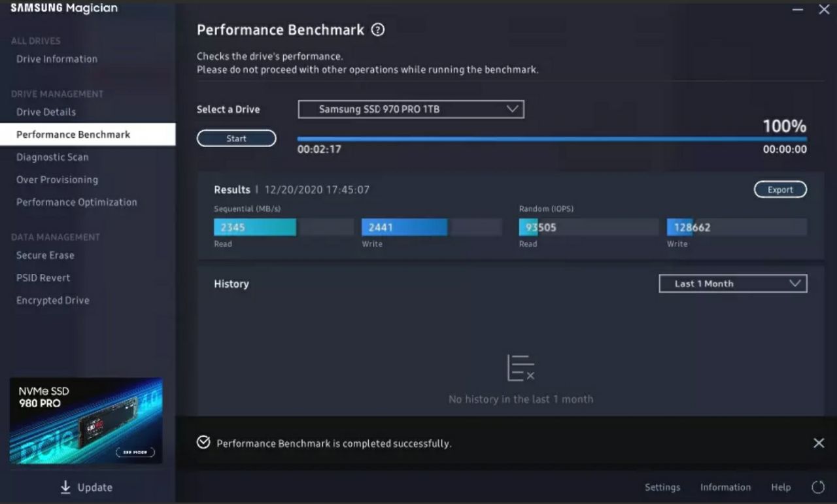Image resolution: width=837 pixels, height=504 pixels.
Task: Open PSID Revert
Action: point(43,278)
